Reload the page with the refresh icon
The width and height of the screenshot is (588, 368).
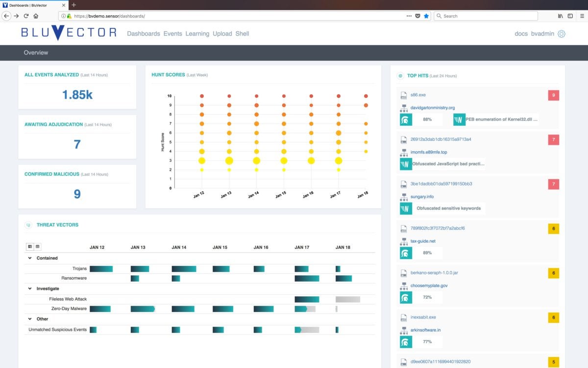26,16
